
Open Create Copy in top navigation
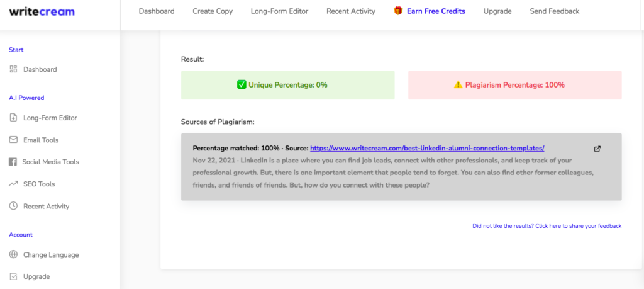213,11
